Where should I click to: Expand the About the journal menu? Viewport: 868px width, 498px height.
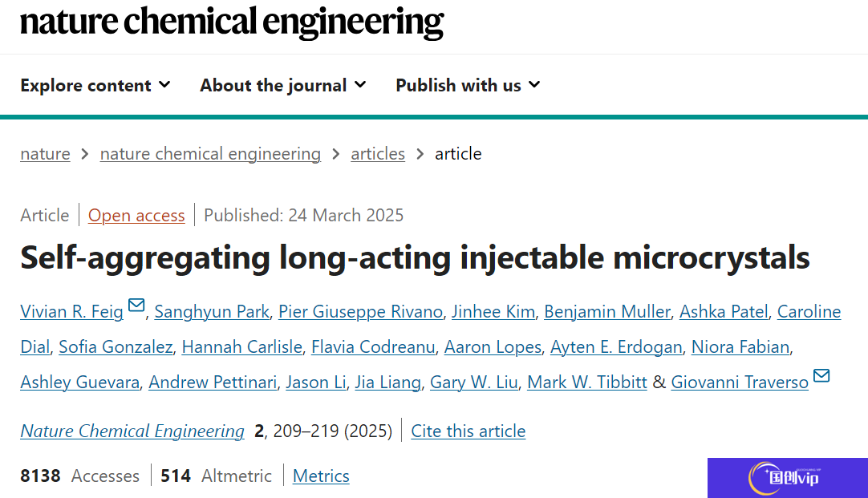[283, 85]
